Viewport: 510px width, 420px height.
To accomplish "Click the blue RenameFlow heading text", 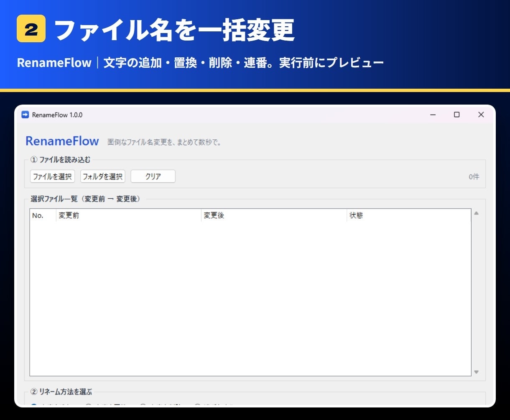I will [62, 141].
